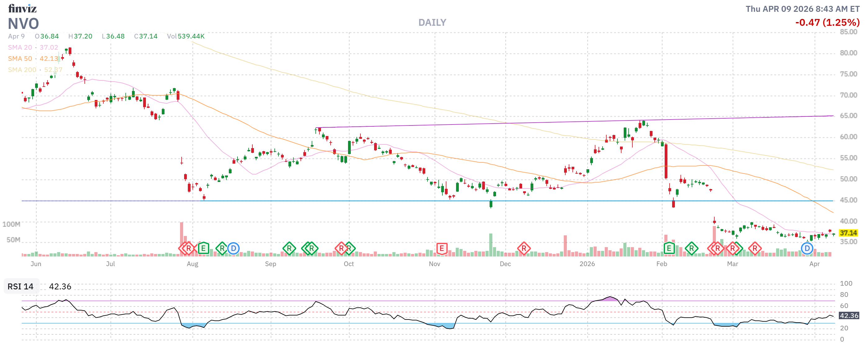Click the SMA 20 legend label

pos(20,48)
